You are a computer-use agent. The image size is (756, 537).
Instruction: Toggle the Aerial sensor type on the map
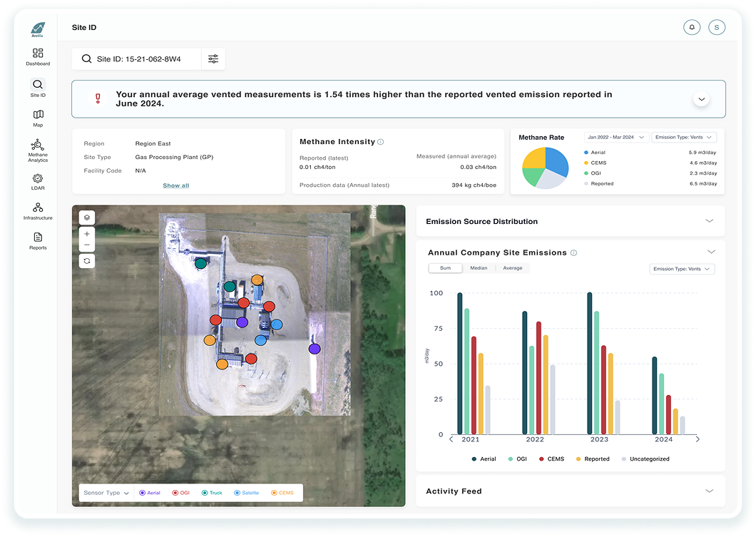150,493
